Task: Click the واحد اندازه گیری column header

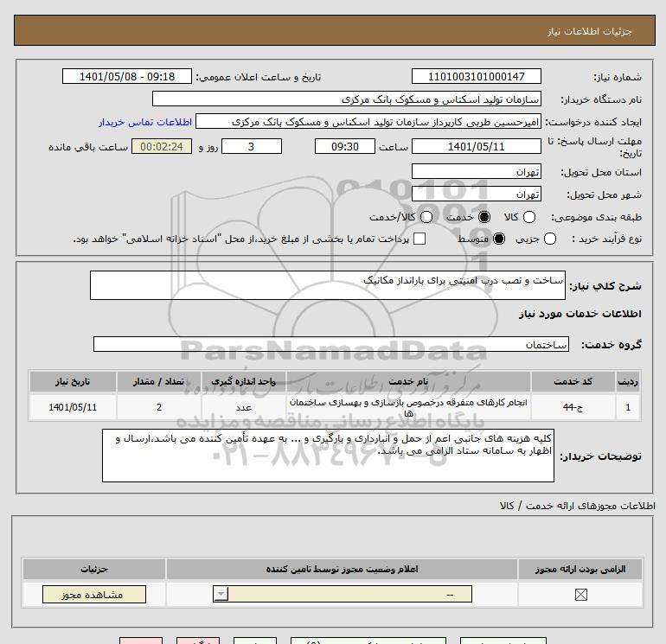Action: 243,381
